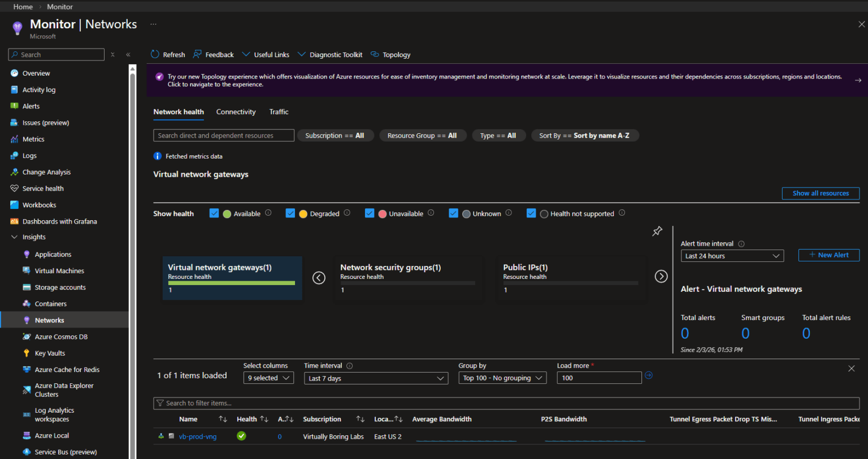Open Key Vaults insights
This screenshot has width=868, height=459.
(x=50, y=353)
